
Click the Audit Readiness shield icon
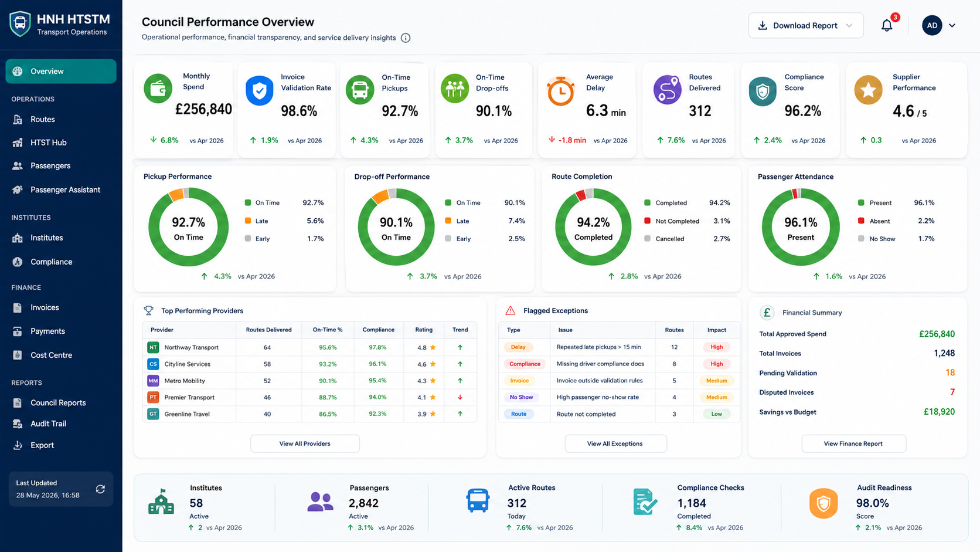[x=824, y=503]
